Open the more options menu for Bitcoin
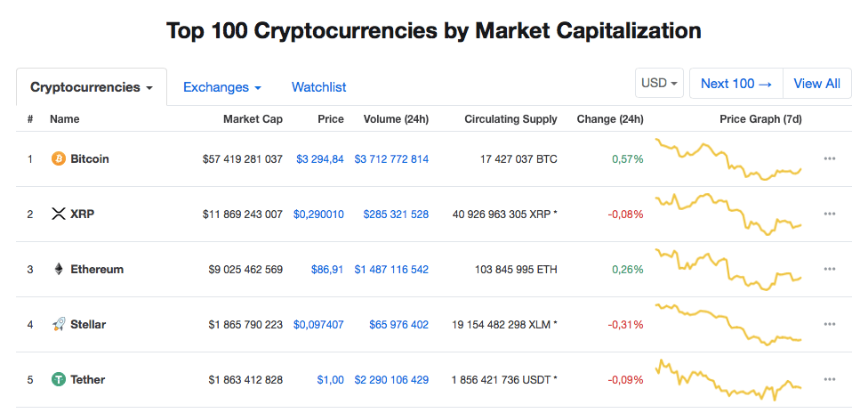Image resolution: width=868 pixels, height=413 pixels. [829, 158]
